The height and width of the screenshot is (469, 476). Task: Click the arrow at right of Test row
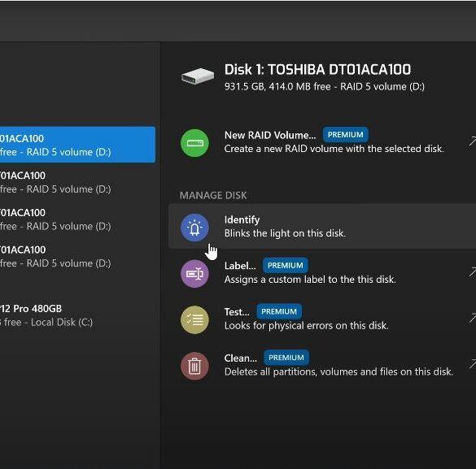pyautogui.click(x=473, y=319)
